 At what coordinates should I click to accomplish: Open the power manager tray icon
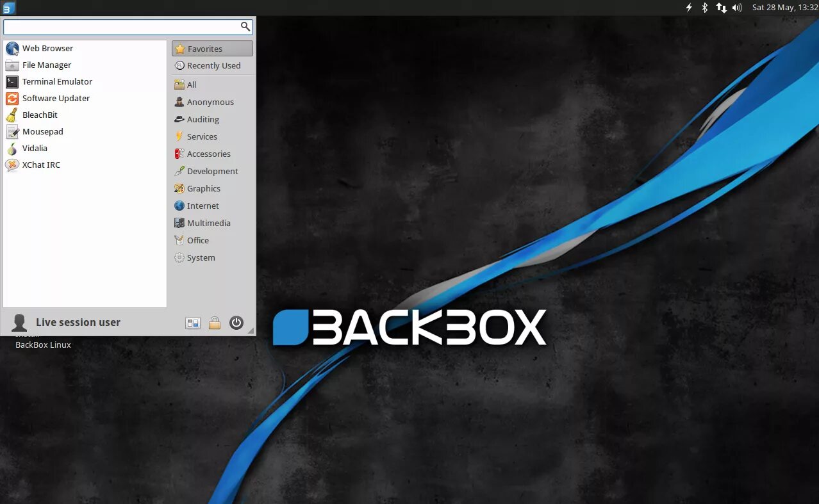690,8
